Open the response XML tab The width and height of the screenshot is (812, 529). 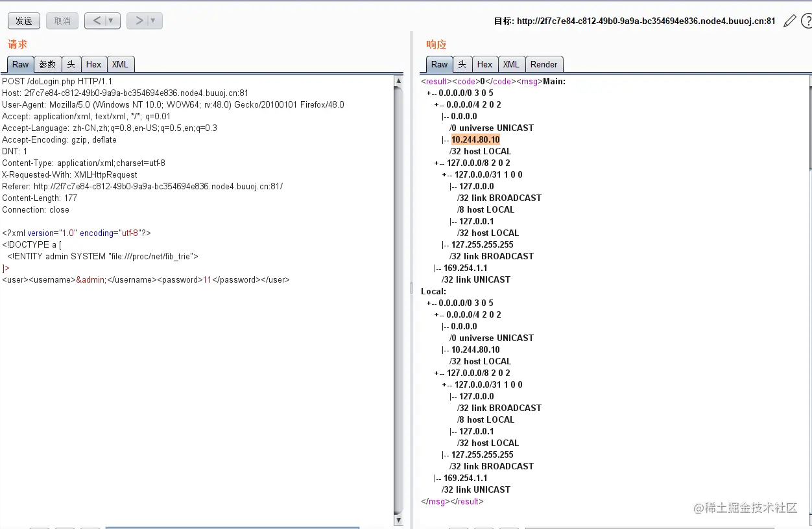pyautogui.click(x=511, y=64)
